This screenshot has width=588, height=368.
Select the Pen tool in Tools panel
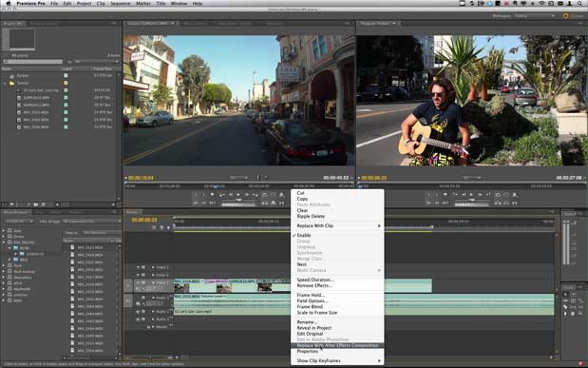565,314
